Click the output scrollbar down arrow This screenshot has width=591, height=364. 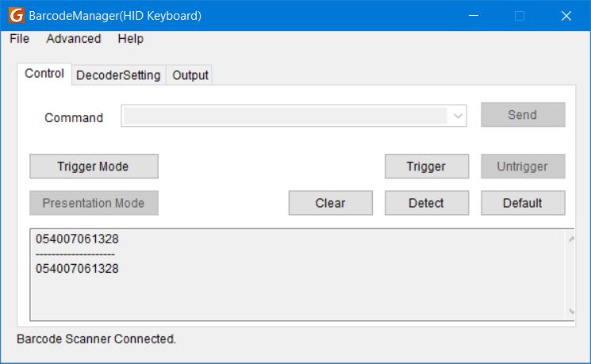click(570, 312)
